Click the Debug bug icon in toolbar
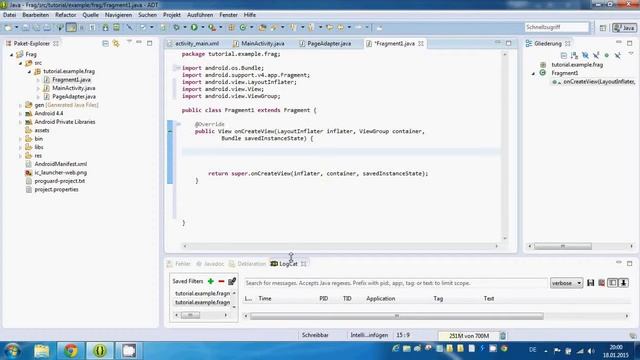This screenshot has width=640, height=360. point(176,27)
